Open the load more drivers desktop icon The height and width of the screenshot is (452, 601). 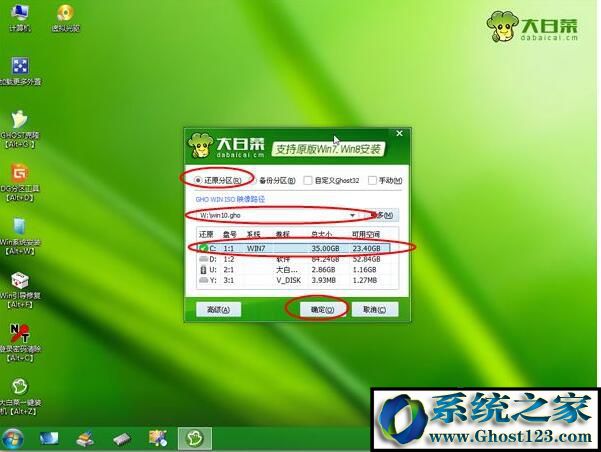[20, 71]
